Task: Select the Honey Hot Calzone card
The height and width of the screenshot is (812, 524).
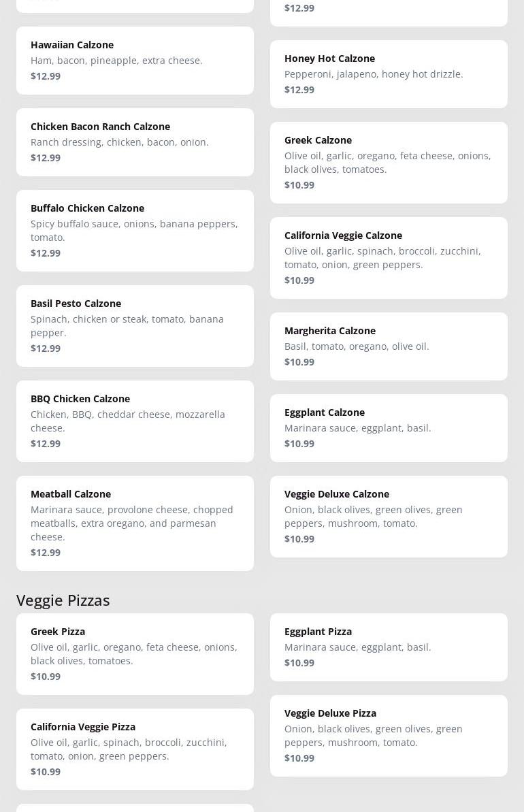Action: 389,74
